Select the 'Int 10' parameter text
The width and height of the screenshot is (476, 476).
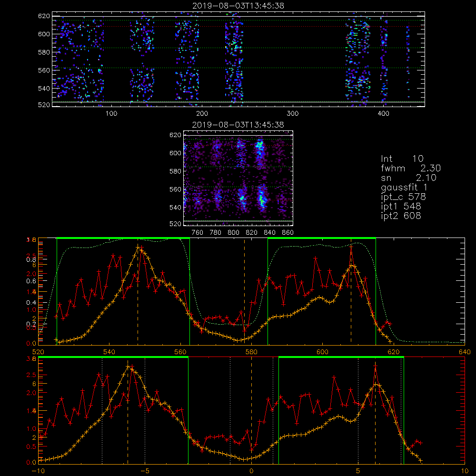pos(402,159)
